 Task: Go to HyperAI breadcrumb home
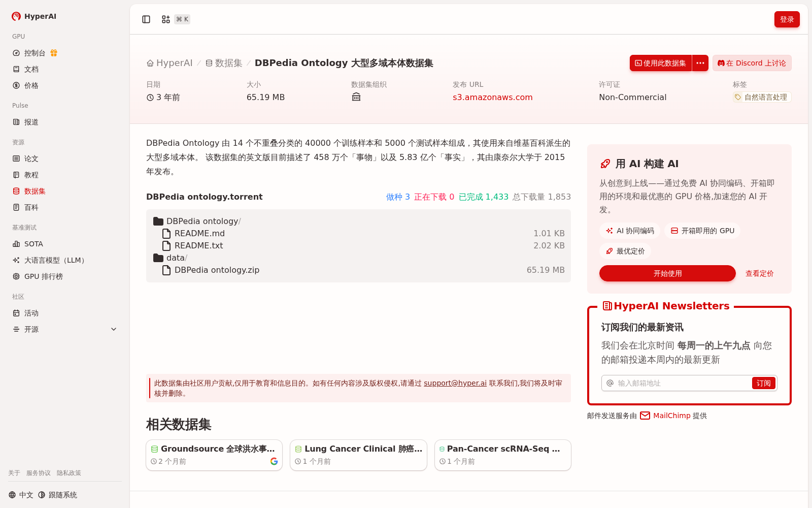[x=170, y=63]
